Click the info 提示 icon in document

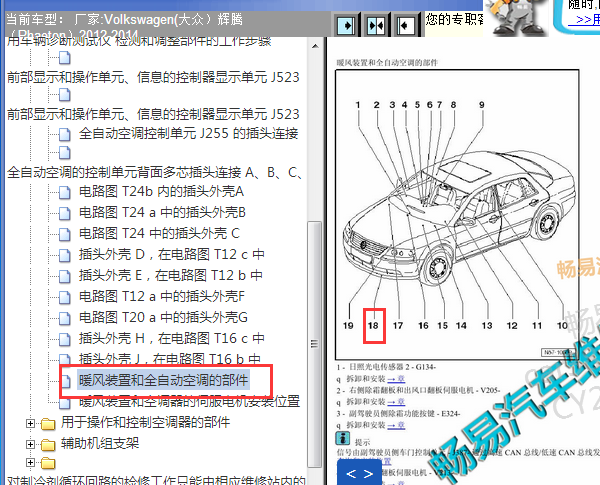click(342, 438)
